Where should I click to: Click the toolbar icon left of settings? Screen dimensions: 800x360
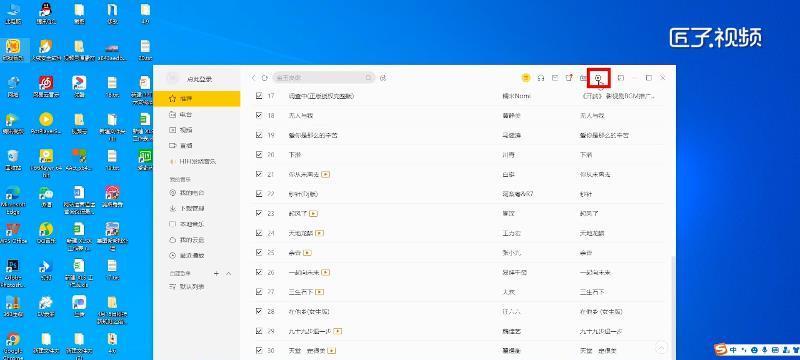(x=583, y=78)
